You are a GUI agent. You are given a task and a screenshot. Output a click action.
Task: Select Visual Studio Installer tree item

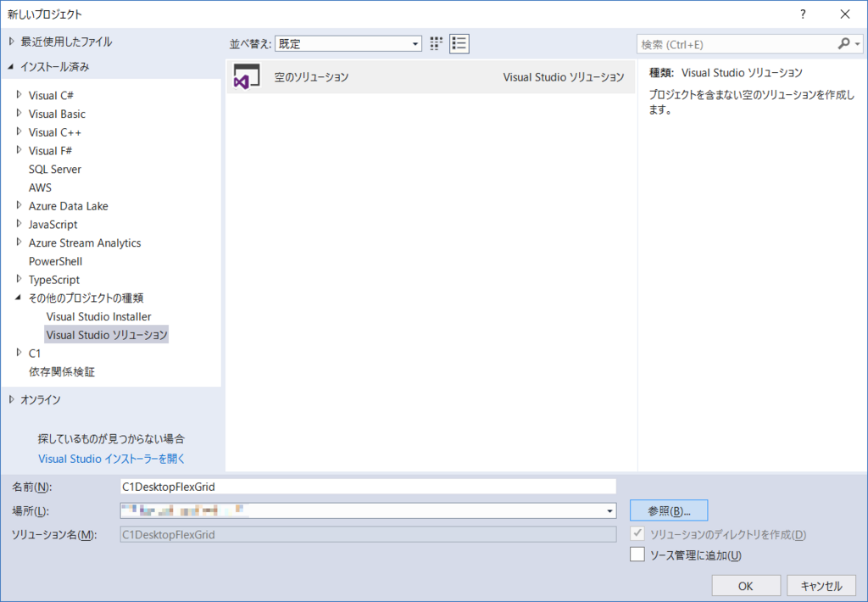[98, 316]
